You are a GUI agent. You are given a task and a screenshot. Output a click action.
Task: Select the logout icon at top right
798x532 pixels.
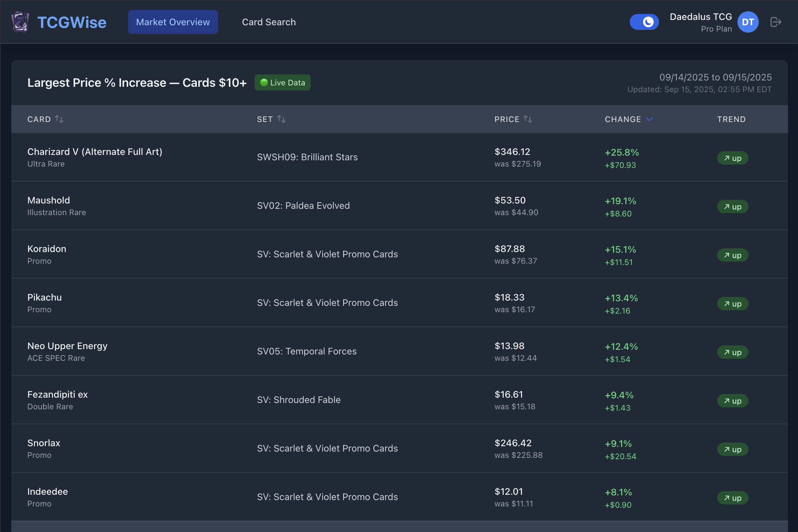775,22
